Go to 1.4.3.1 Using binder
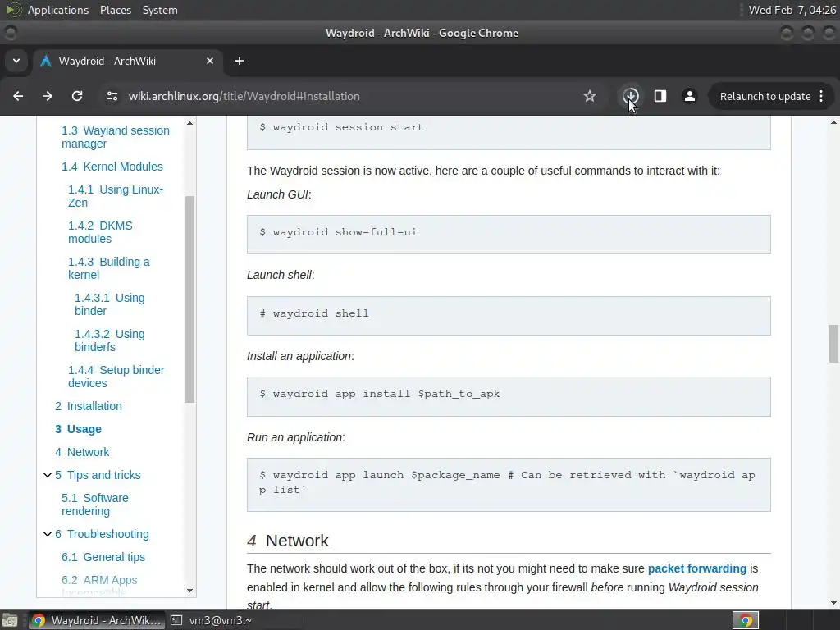This screenshot has width=840, height=630. [109, 304]
